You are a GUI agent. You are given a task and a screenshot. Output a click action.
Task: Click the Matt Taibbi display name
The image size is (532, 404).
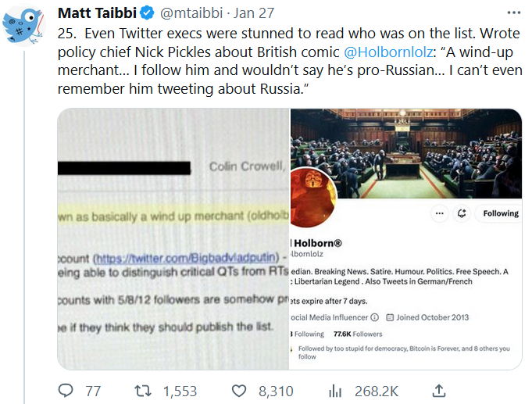click(x=96, y=14)
